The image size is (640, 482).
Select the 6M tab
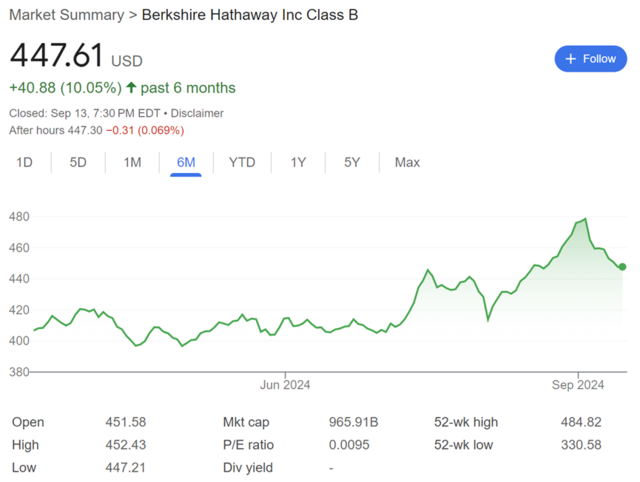coord(186,162)
